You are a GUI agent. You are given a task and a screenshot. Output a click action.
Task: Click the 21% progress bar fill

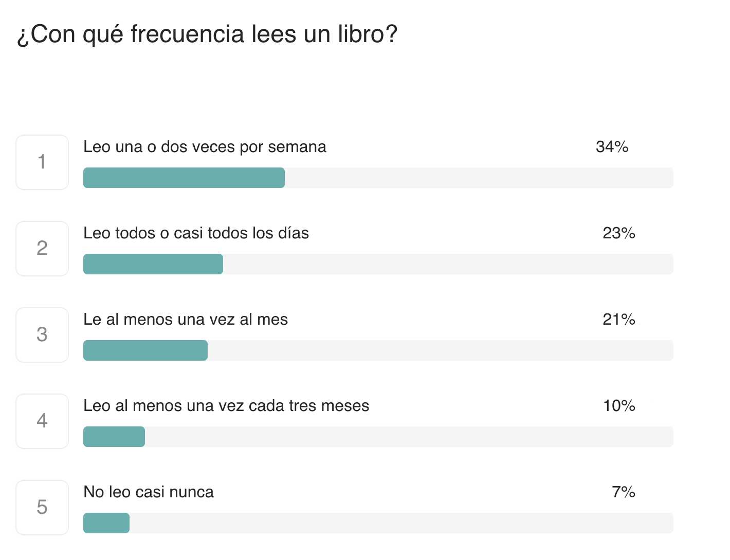click(x=145, y=350)
